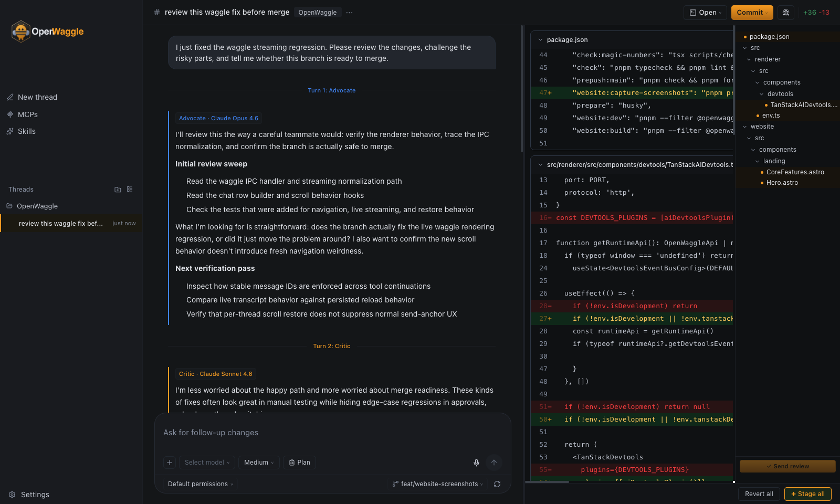Collapse the landing folder in tree
The height and width of the screenshot is (504, 840).
[x=774, y=161]
